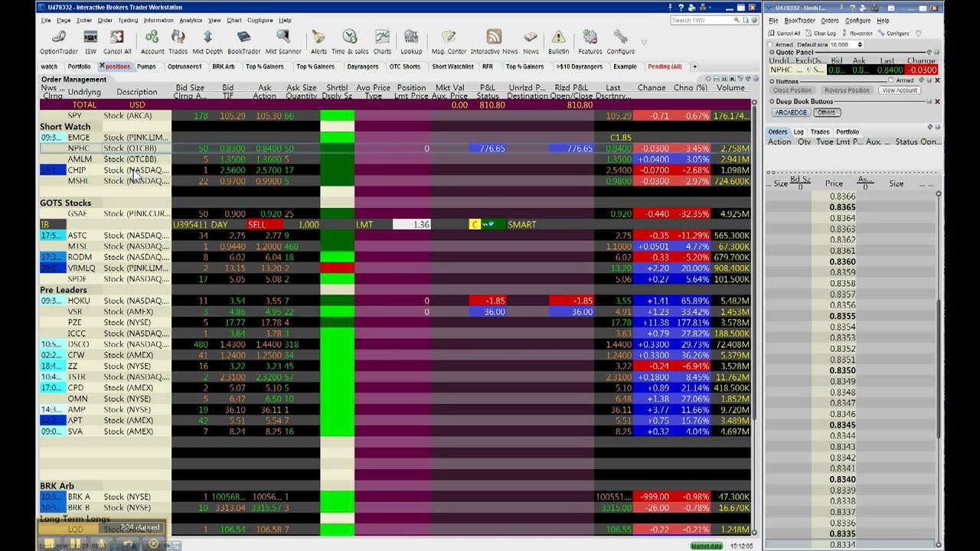Open the Msg. Center icon
Viewport: 980px width, 551px height.
click(449, 42)
